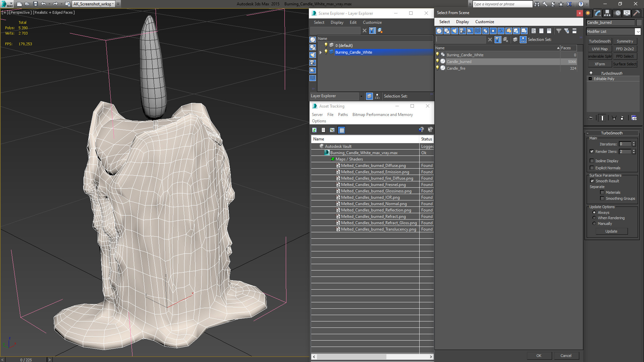Click Sort by Hierarchy icon in Layer Explorer

click(377, 96)
